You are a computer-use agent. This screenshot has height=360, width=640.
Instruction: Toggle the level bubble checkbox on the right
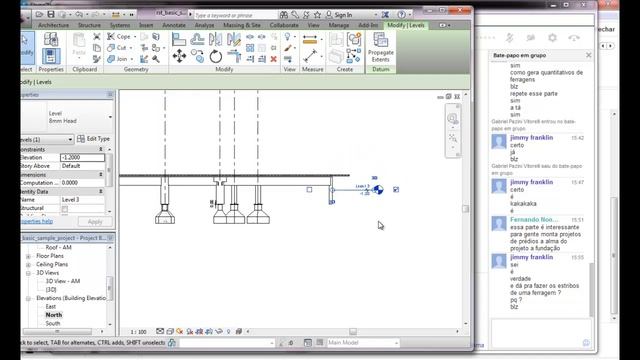pos(396,189)
